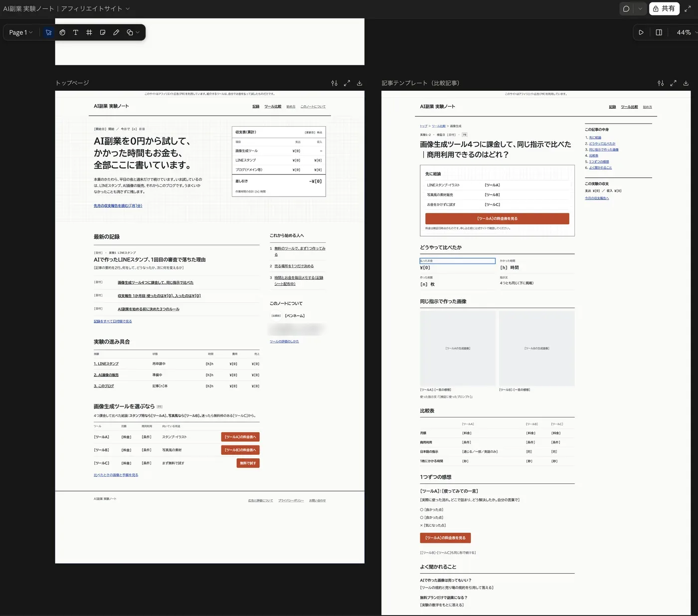Select the 使ったお金 field in article
The image size is (698, 616).
pyautogui.click(x=458, y=261)
